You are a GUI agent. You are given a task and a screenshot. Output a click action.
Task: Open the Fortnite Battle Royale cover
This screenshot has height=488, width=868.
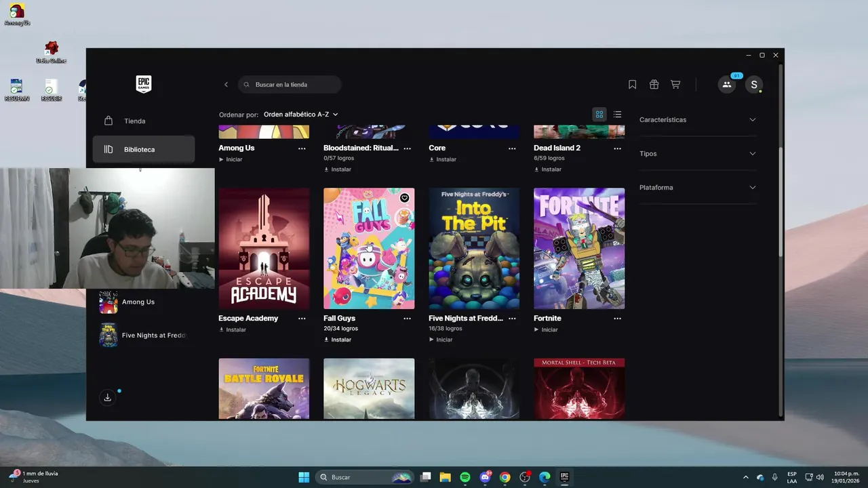(x=264, y=388)
